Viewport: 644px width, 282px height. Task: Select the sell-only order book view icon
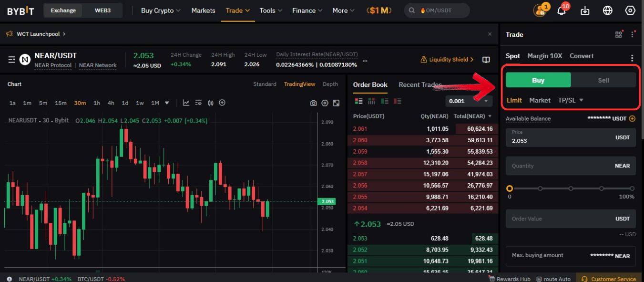click(397, 101)
